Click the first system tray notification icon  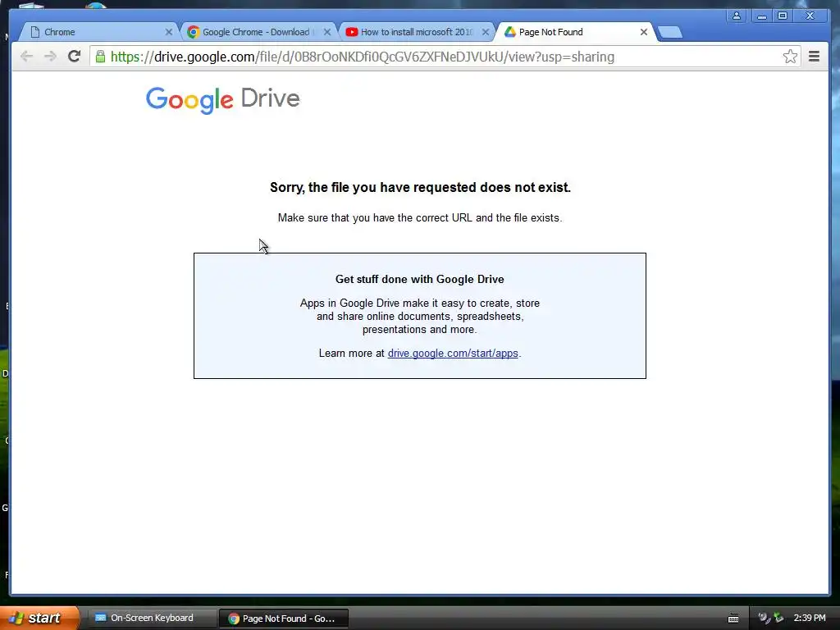764,619
